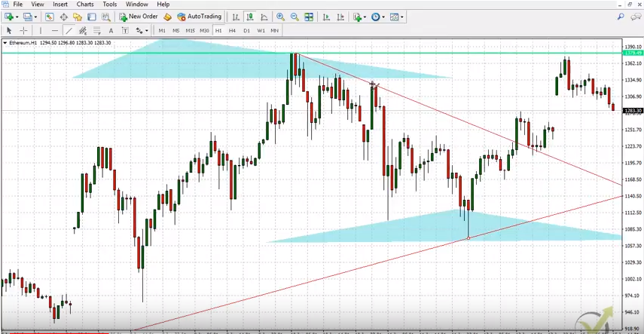Expand the arrow beside Arrows tool

(x=147, y=31)
